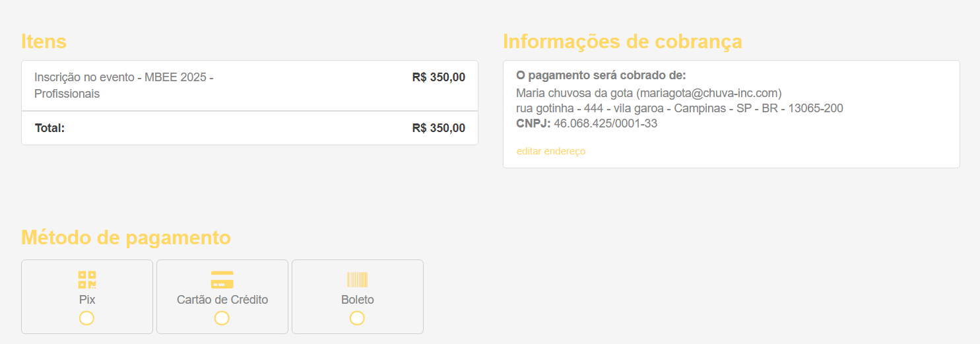
Task: Choose the Cartão de Crédito label
Action: click(222, 300)
